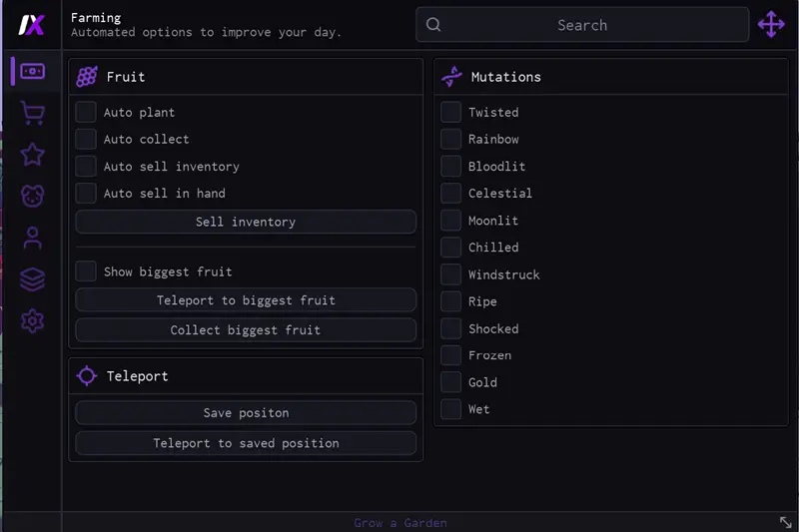Open the player/person sidebar section
This screenshot has height=532, width=799.
(32, 238)
